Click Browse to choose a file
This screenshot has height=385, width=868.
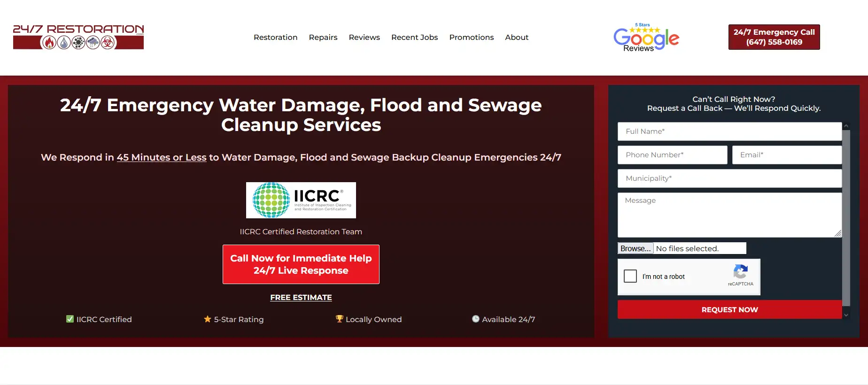tap(635, 248)
